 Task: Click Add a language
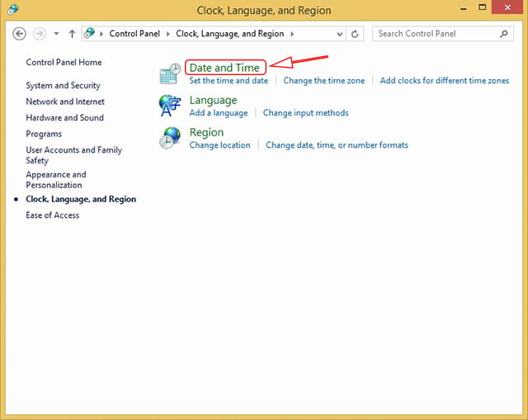coord(219,113)
